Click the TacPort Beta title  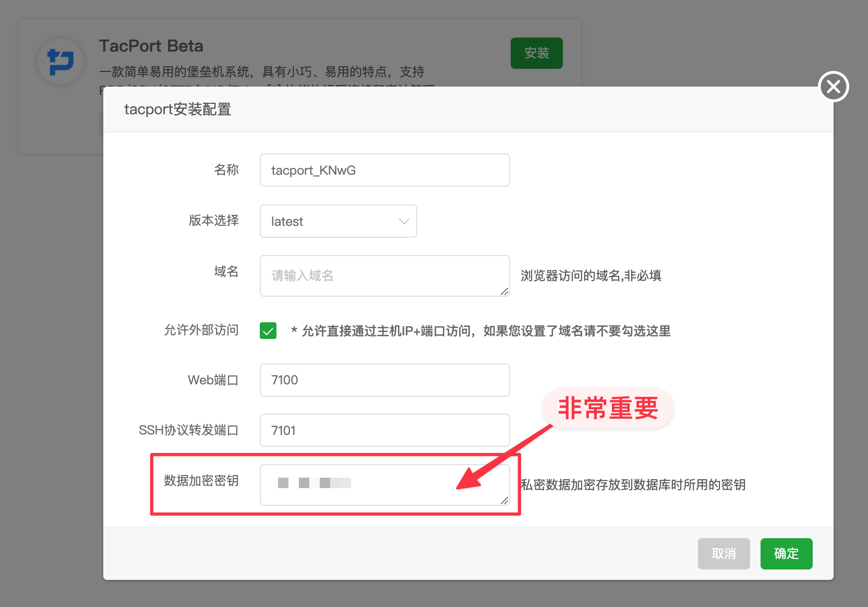tap(151, 46)
